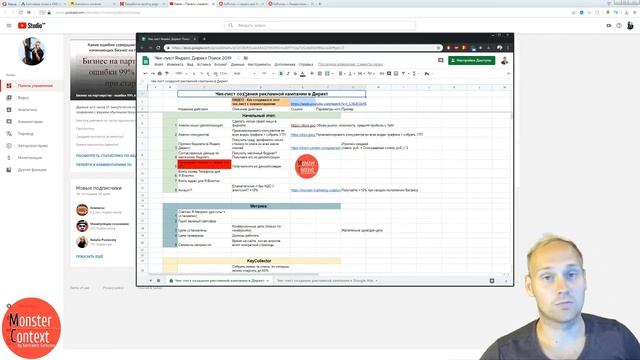
Task: Open Google account avatar in Sheets window
Action: click(x=504, y=60)
